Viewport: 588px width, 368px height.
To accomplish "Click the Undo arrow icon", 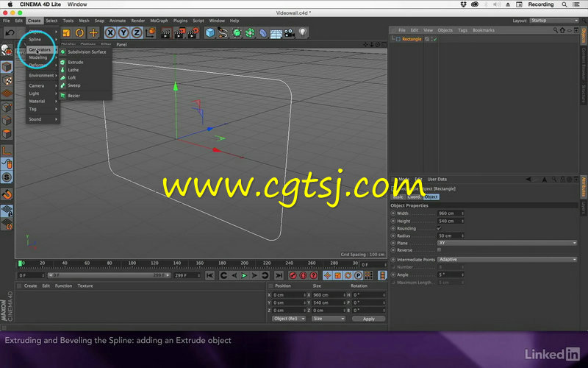I will tap(10, 33).
